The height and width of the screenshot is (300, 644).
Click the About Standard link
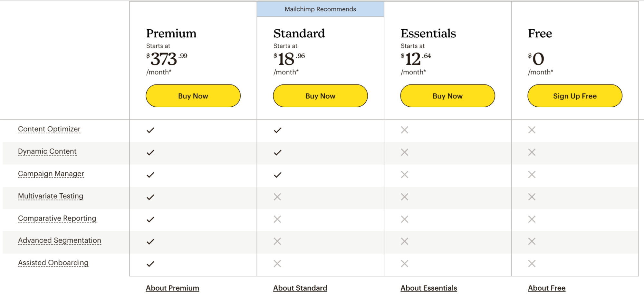[x=300, y=288]
